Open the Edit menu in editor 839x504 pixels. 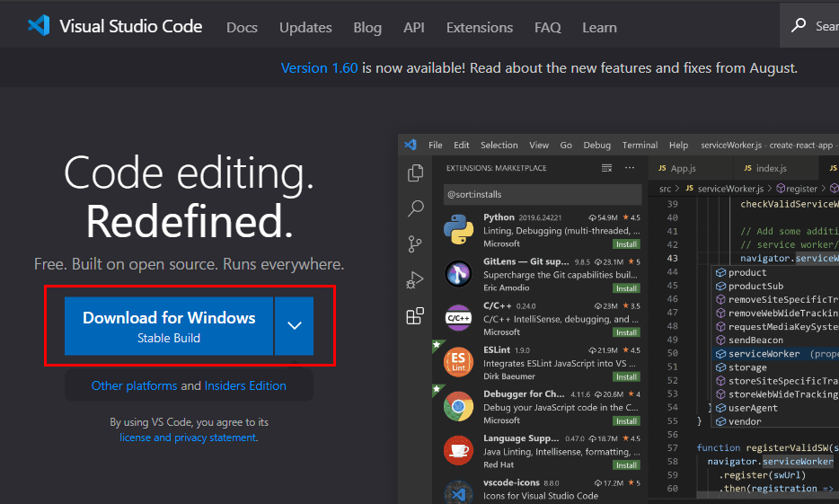(x=461, y=145)
